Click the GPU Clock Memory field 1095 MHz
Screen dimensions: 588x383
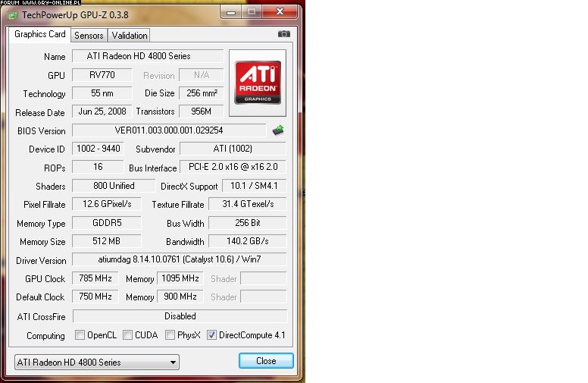point(180,278)
